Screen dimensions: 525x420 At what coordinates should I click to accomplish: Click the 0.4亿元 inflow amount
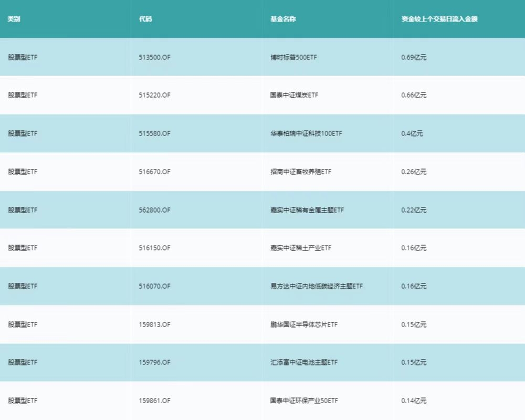coord(412,133)
